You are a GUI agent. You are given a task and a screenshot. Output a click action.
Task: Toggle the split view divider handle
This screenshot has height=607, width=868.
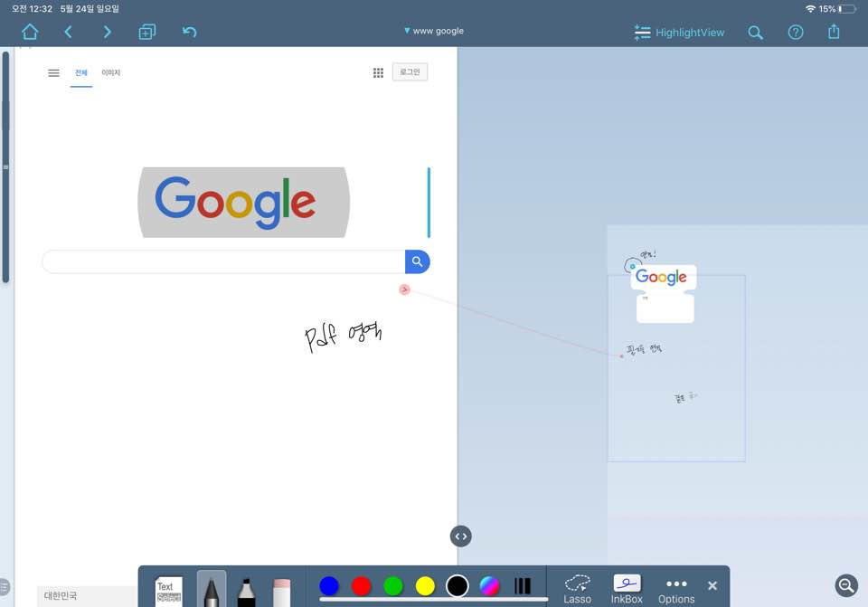(x=460, y=536)
